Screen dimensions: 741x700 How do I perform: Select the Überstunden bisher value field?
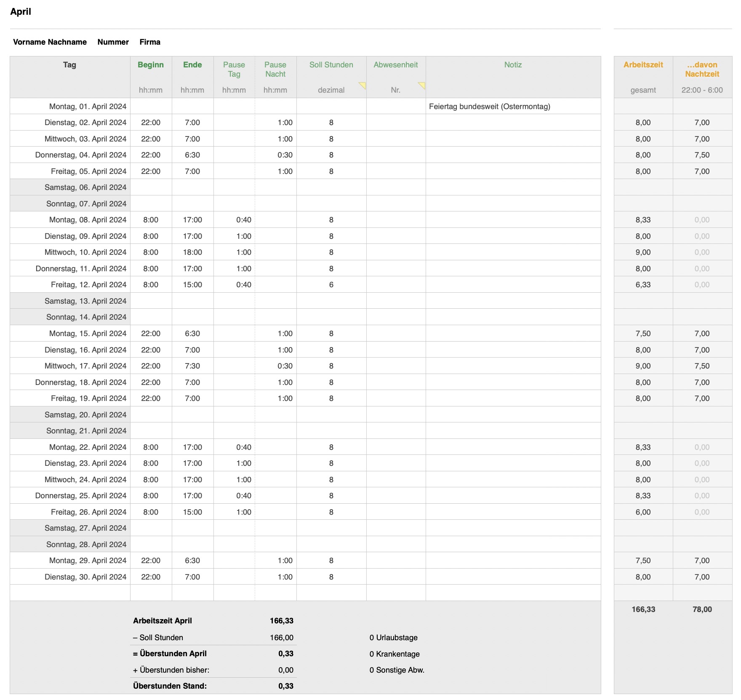click(285, 670)
